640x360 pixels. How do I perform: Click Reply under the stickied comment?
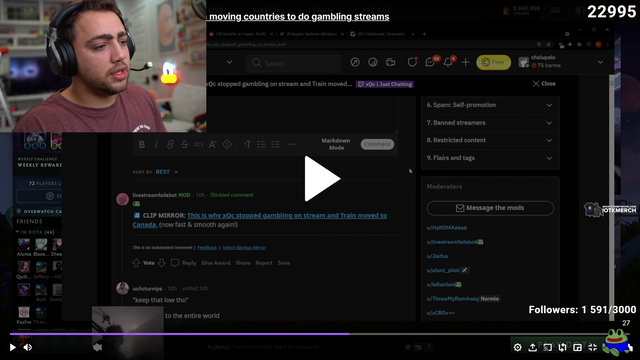tap(183, 263)
